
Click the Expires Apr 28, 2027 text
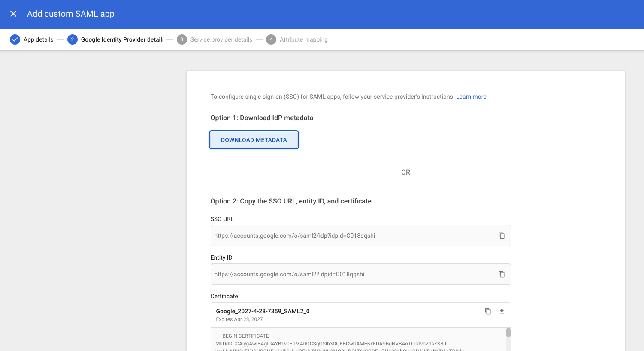pos(239,319)
